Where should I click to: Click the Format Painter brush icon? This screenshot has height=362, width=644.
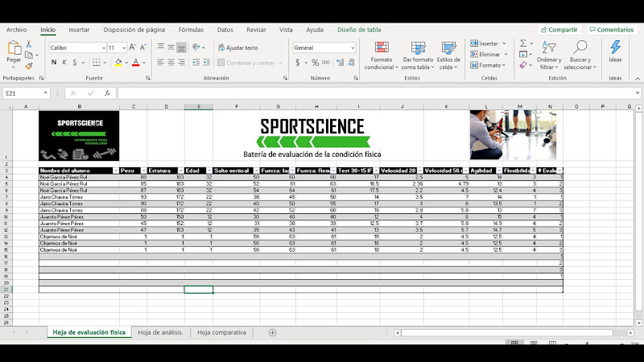click(x=29, y=66)
